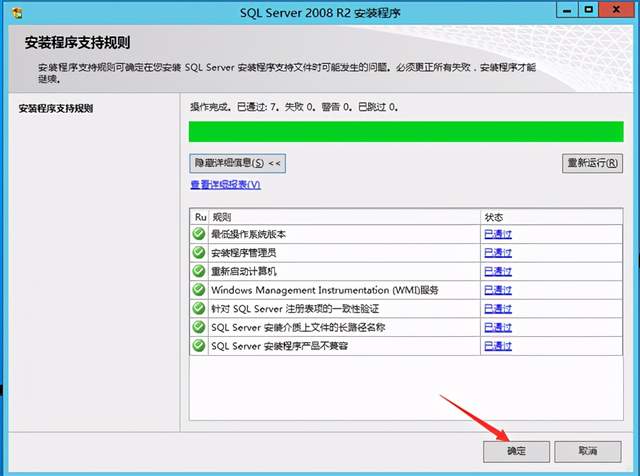Click the 重新运行(R) button

592,163
